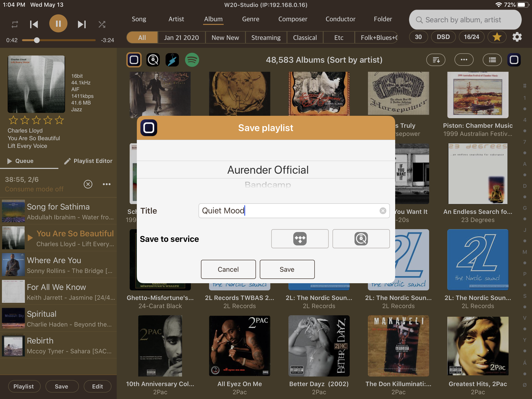Save playlist to Qobuz service
This screenshot has width=532, height=399.
click(x=361, y=238)
